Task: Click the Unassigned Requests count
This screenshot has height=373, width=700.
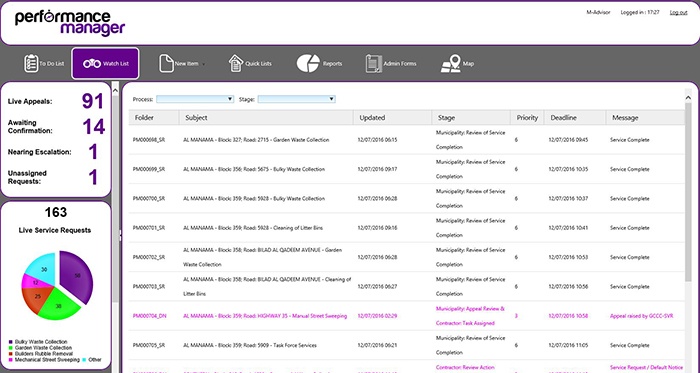Action: click(93, 177)
